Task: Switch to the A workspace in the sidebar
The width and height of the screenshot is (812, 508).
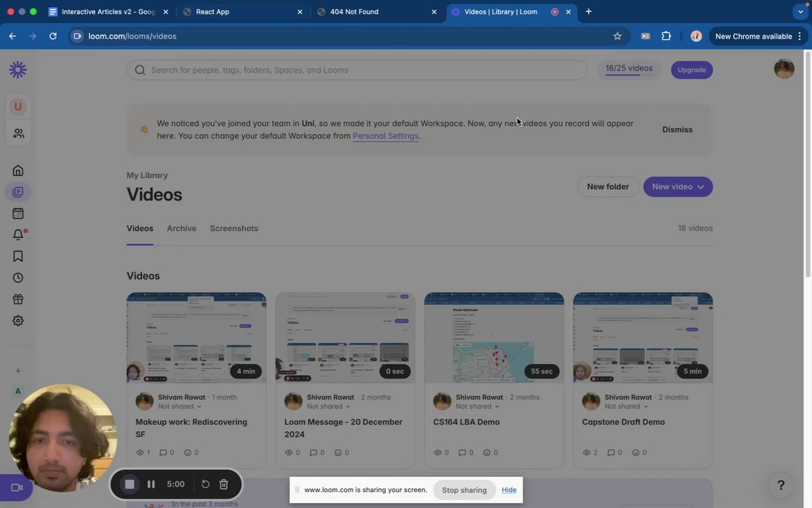Action: click(x=18, y=391)
